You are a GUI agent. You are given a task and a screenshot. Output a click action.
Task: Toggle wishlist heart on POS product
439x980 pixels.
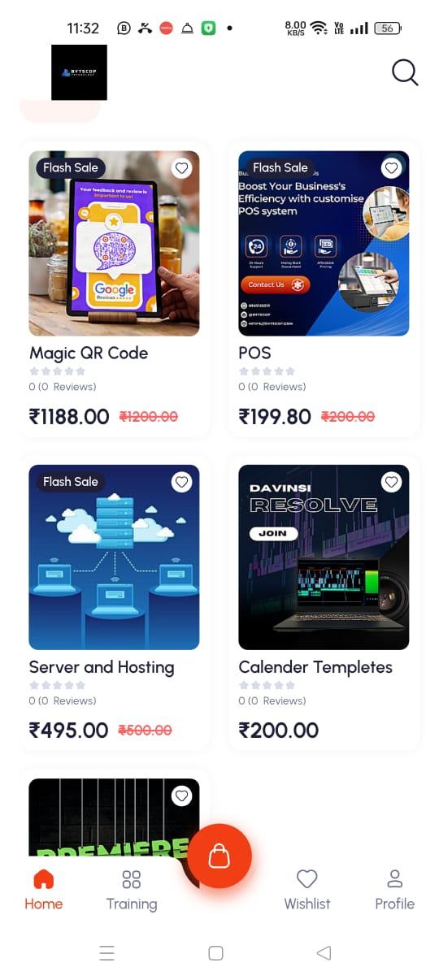(x=392, y=168)
